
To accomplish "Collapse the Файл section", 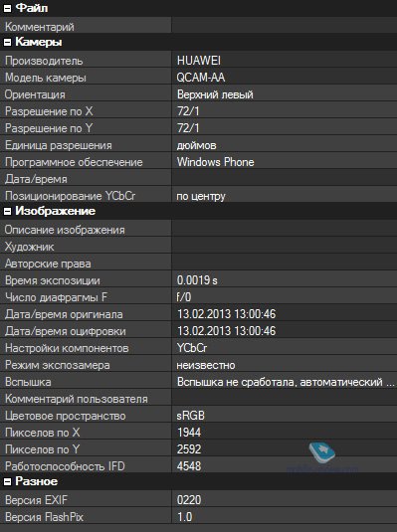I will [8, 9].
